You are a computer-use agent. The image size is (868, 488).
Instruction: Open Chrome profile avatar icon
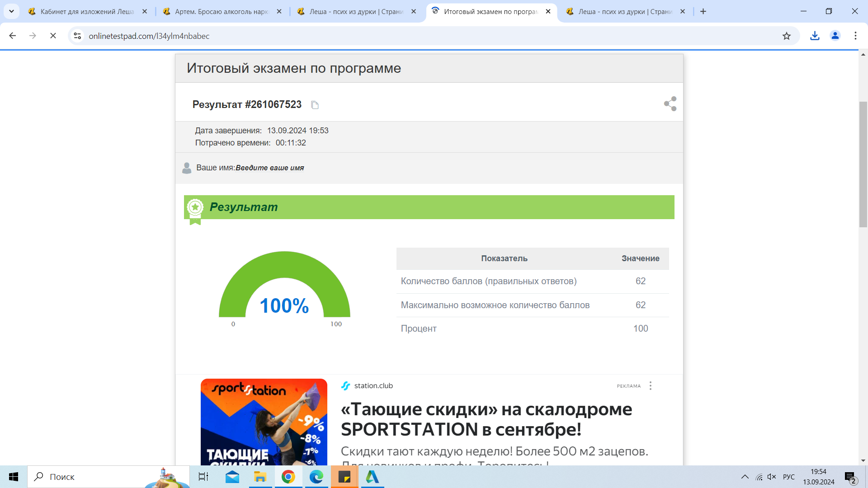(835, 36)
